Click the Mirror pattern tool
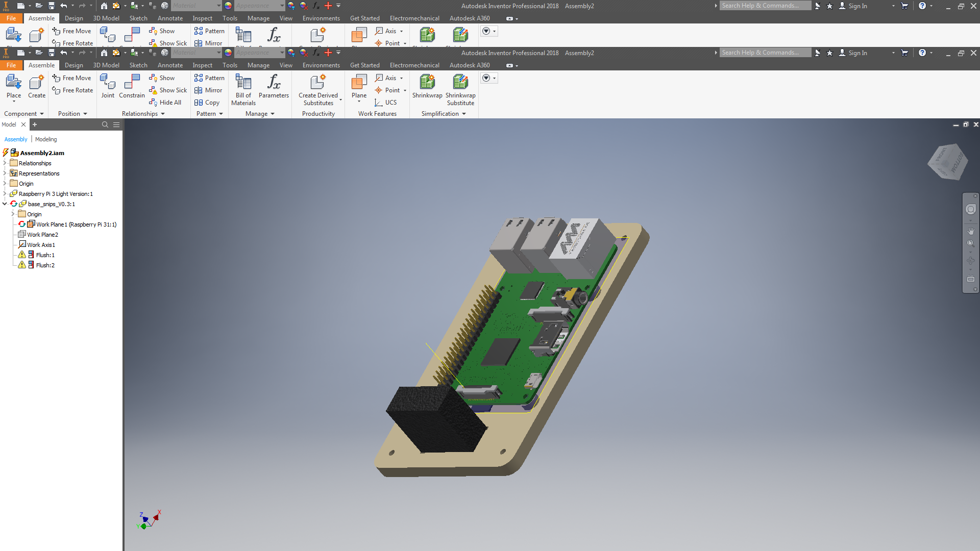This screenshot has width=980, height=551. 209,90
